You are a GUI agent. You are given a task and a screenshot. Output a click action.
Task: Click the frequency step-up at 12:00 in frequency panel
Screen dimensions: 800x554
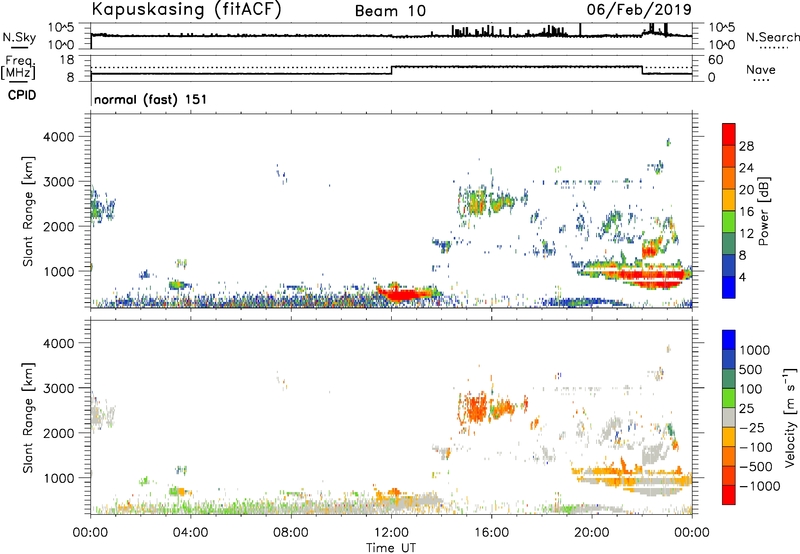pyautogui.click(x=391, y=70)
